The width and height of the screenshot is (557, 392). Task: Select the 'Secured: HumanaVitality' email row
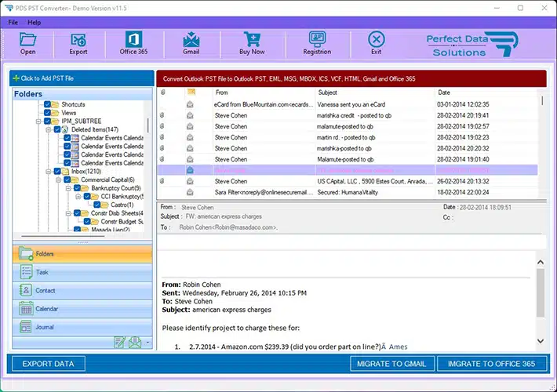(348, 192)
